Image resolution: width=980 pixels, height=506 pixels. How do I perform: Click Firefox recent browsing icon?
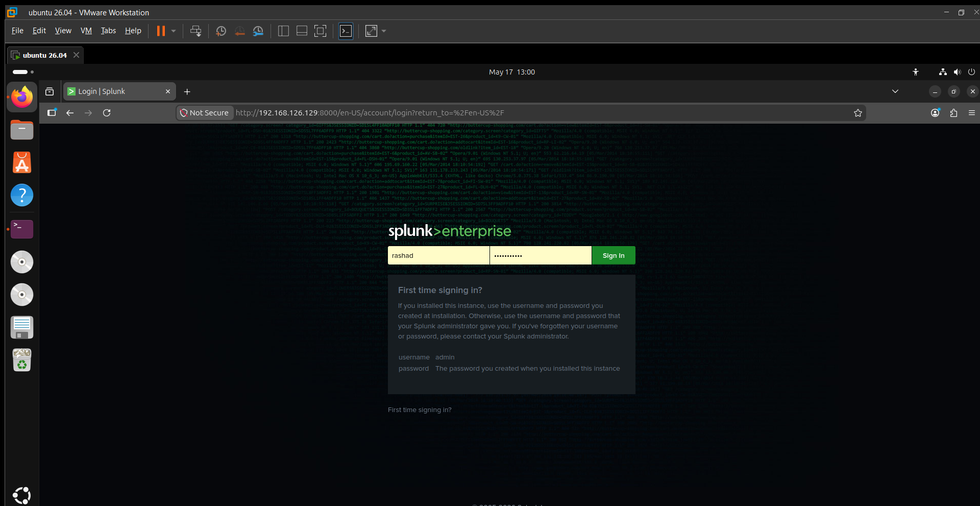coord(50,91)
